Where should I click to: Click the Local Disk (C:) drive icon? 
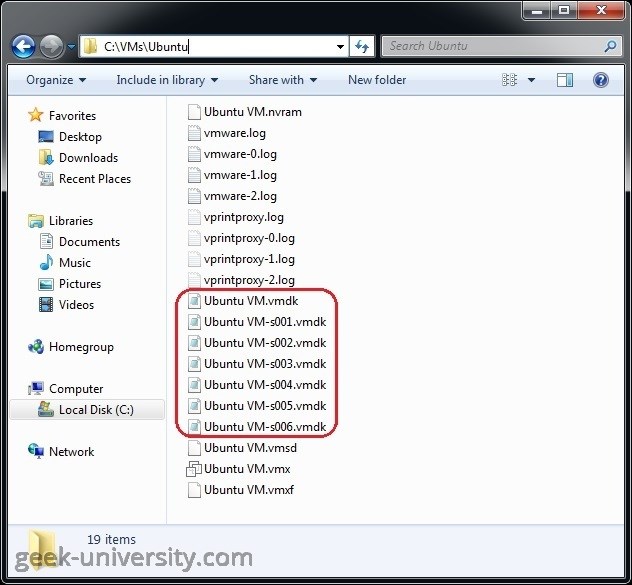[x=46, y=409]
